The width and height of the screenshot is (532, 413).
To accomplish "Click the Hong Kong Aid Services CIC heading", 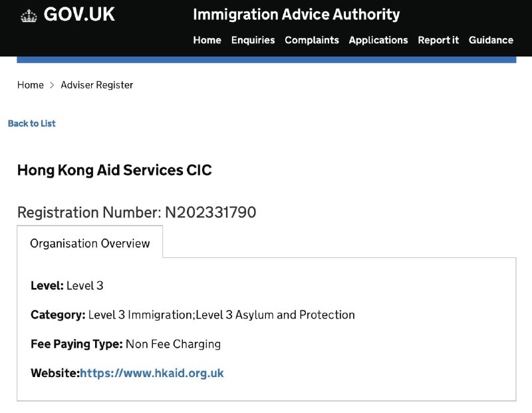I will click(x=114, y=170).
